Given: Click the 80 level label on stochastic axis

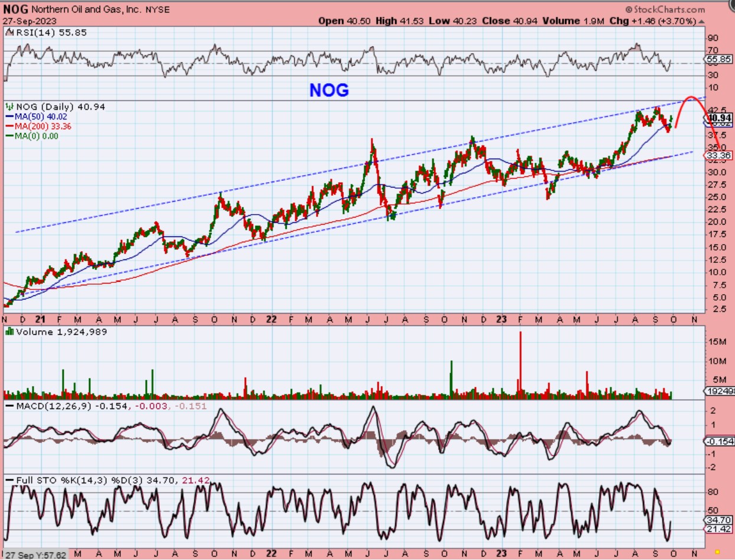Looking at the screenshot, I should pos(713,492).
